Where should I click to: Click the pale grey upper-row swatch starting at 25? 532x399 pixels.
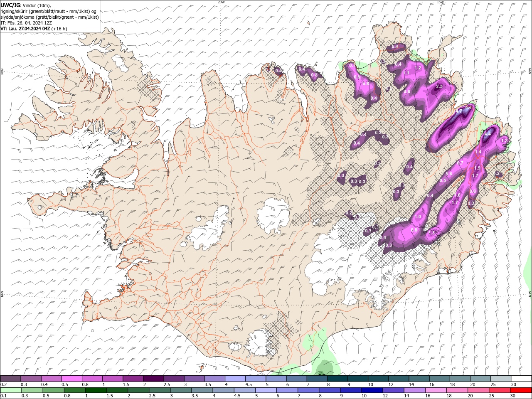(500, 379)
